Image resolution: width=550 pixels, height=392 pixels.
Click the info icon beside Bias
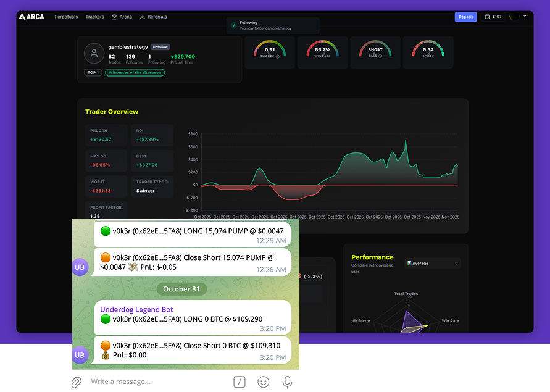tap(380, 56)
